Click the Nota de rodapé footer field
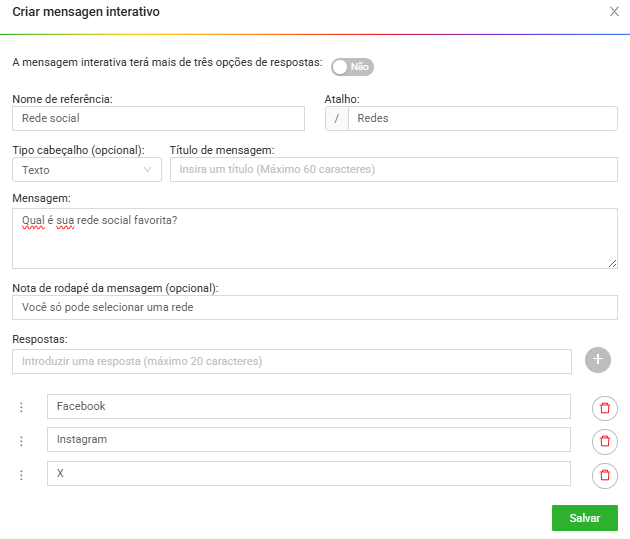Viewport: 630px width, 539px height. click(x=315, y=308)
